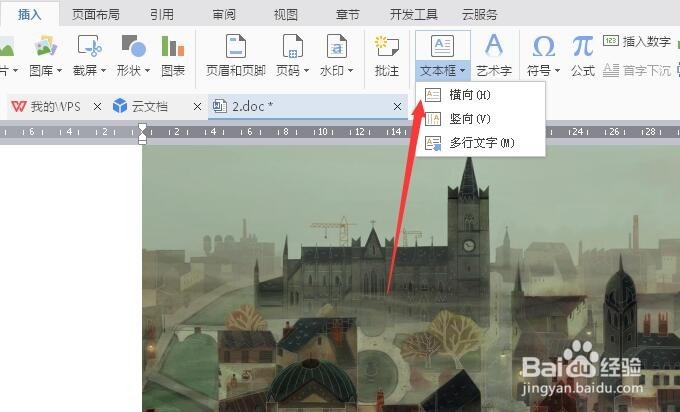Select 多行文字(M) menu option
The height and width of the screenshot is (412, 680).
(480, 143)
